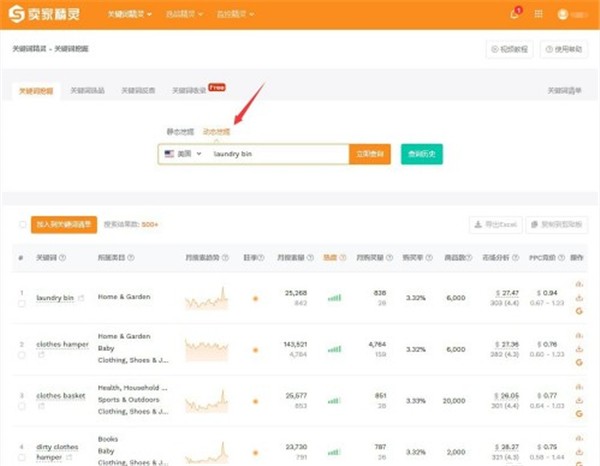Viewport: 600px width, 466px height.
Task: Open chart icon in clothes hamper row
Action: tap(579, 336)
